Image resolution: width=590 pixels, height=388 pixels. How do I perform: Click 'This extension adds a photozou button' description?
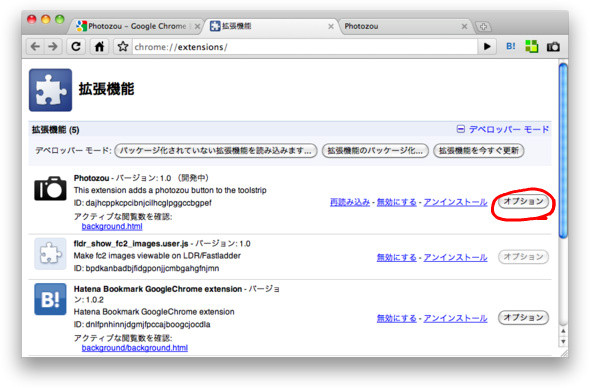pyautogui.click(x=170, y=190)
